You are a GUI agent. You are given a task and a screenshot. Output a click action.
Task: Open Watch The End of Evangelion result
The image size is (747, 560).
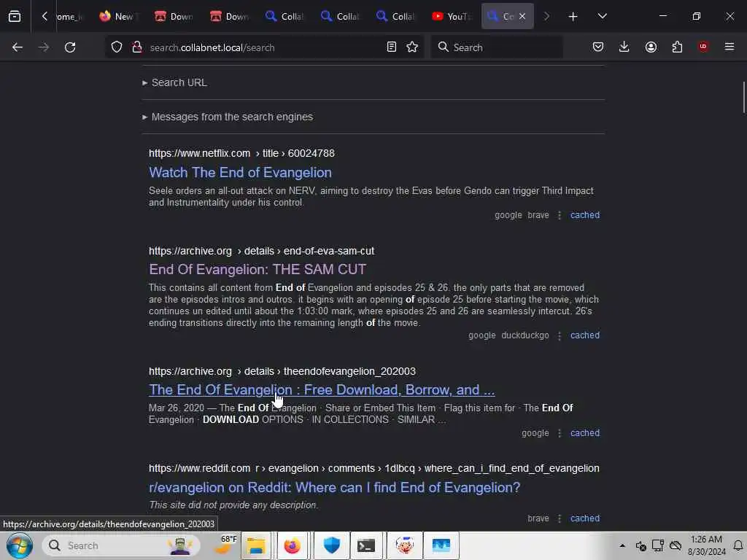240,172
